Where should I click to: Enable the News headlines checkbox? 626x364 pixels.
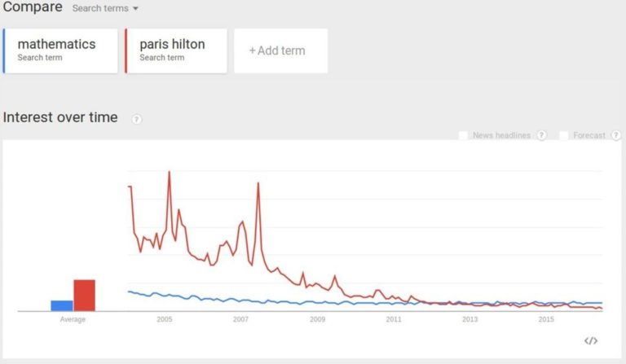tap(464, 135)
